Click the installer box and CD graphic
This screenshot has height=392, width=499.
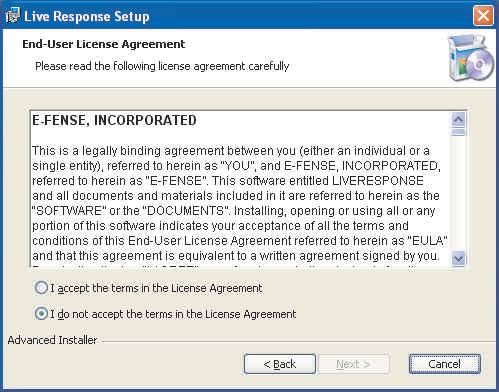[471, 57]
